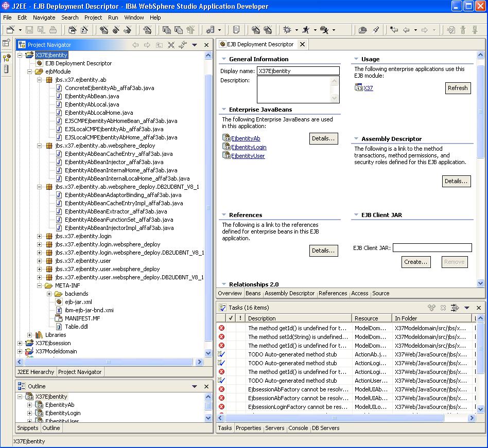
Task: Open the File menu
Action: click(x=7, y=17)
